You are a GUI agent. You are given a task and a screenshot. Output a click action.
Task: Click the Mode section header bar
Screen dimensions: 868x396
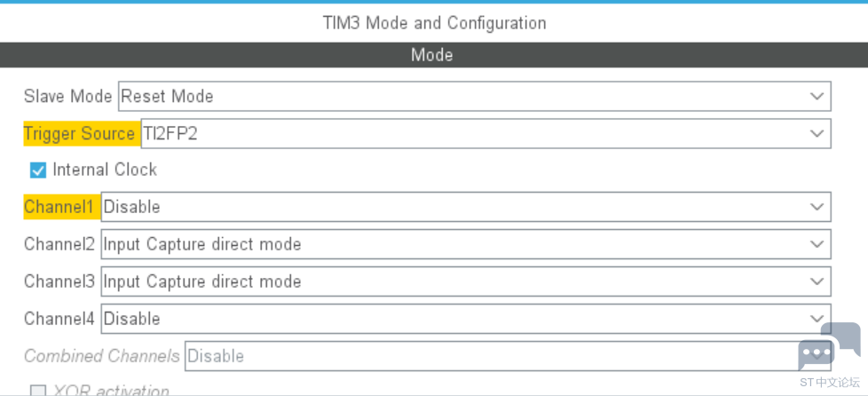coord(433,55)
